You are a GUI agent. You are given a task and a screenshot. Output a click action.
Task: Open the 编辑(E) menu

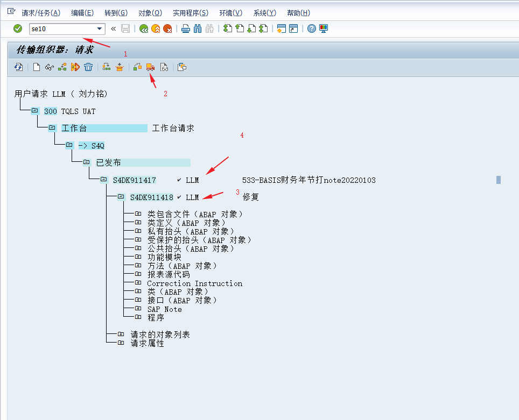[x=82, y=13]
